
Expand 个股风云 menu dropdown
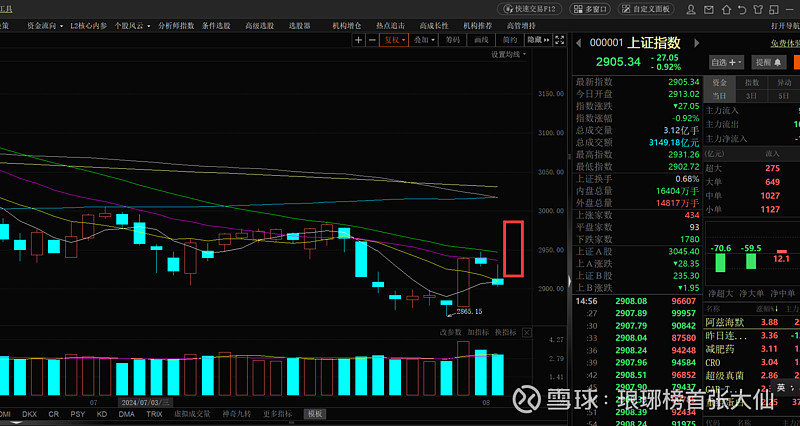tap(132, 26)
